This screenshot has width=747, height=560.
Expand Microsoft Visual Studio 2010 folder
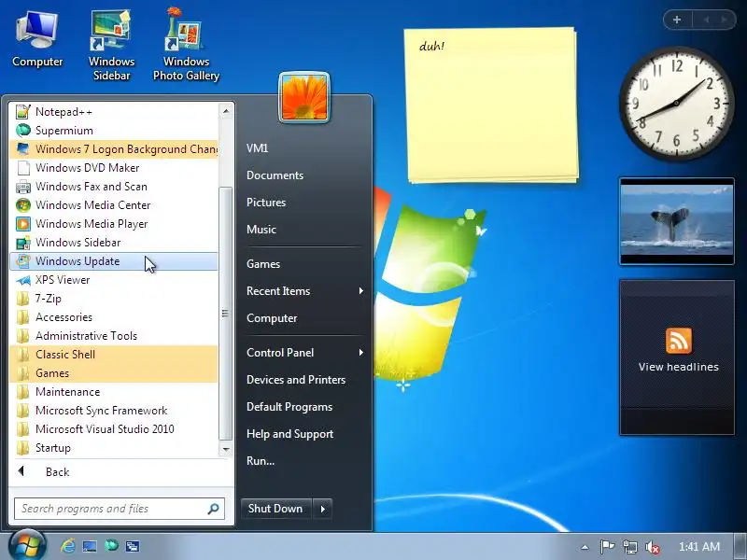(113, 429)
